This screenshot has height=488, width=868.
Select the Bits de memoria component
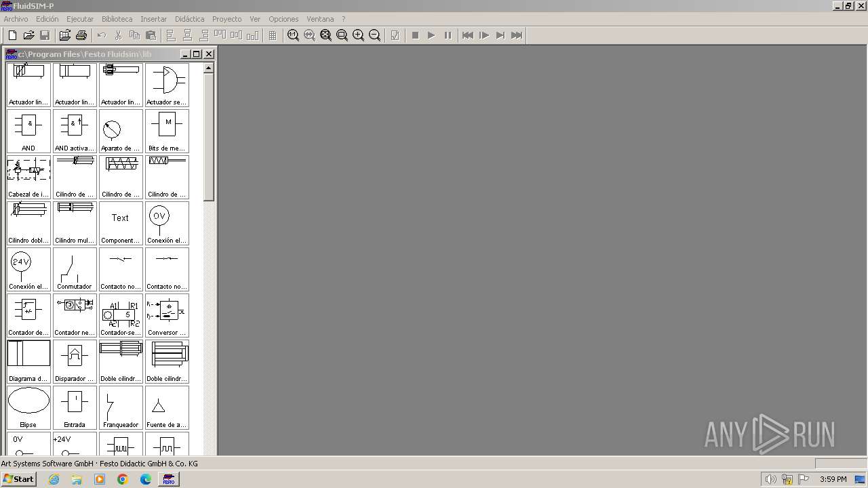167,131
